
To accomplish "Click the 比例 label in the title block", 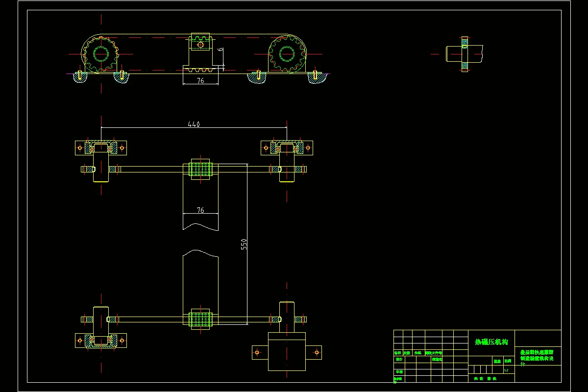I will [x=508, y=361].
